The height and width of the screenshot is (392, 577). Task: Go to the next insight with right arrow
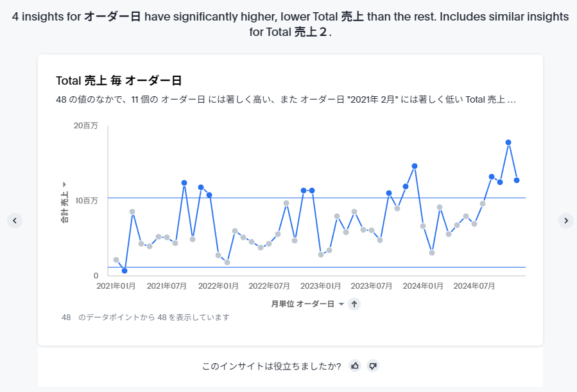tap(565, 221)
